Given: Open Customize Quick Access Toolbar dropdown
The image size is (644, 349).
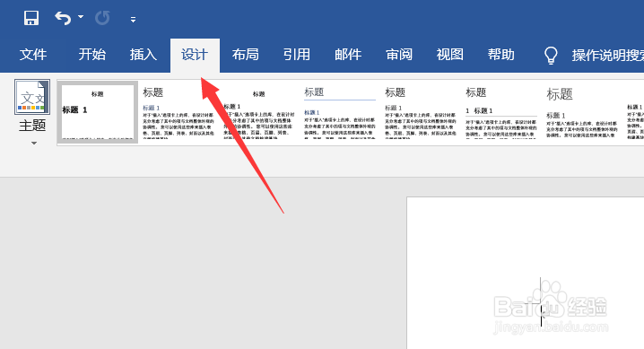Looking at the screenshot, I should point(133,20).
